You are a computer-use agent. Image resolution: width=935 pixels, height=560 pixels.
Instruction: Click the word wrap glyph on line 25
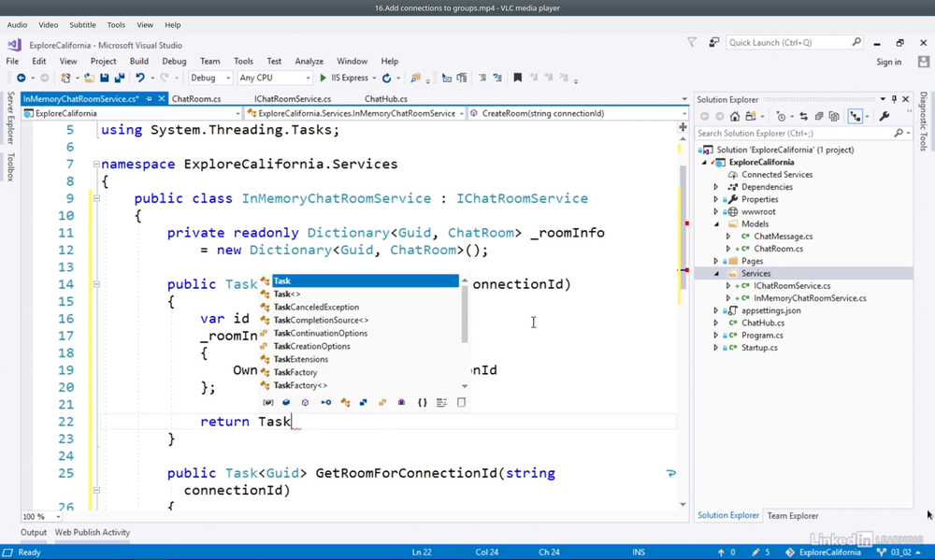tap(670, 473)
